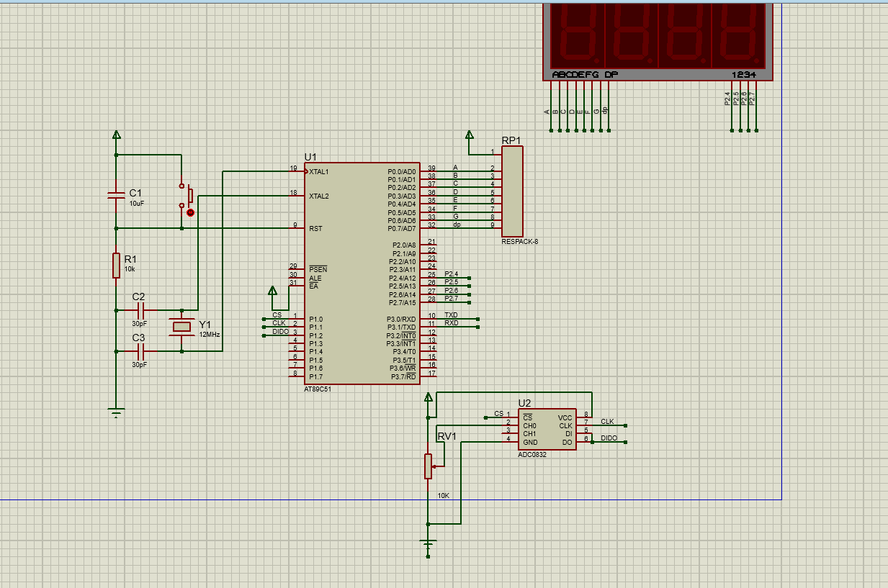Click the DIDO label at pin P1.2
The image size is (888, 588).
click(x=280, y=332)
